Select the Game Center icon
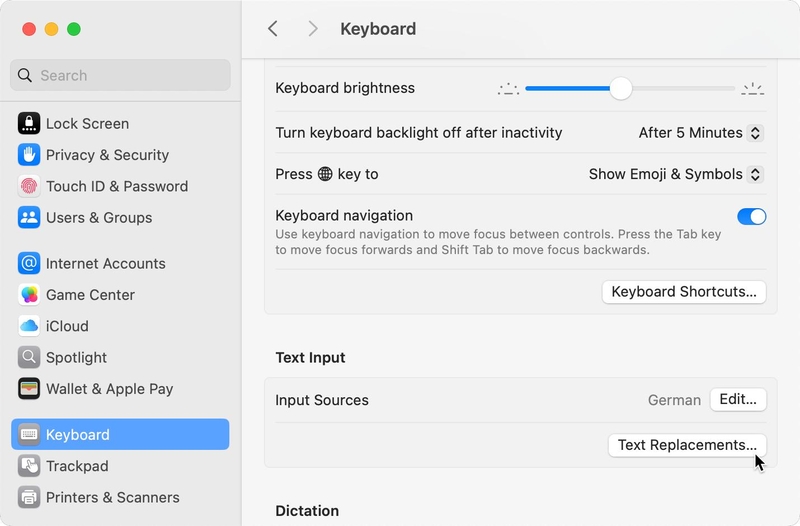Viewport: 800px width, 526px height. pos(29,295)
